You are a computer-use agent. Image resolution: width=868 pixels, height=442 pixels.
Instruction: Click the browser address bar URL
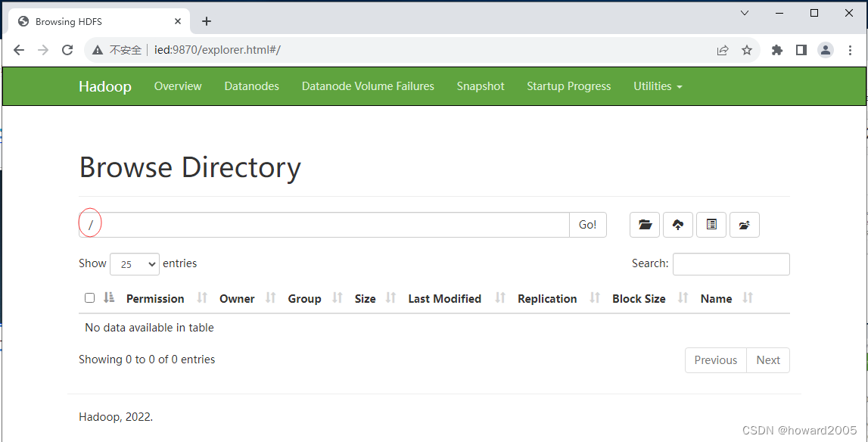click(217, 51)
